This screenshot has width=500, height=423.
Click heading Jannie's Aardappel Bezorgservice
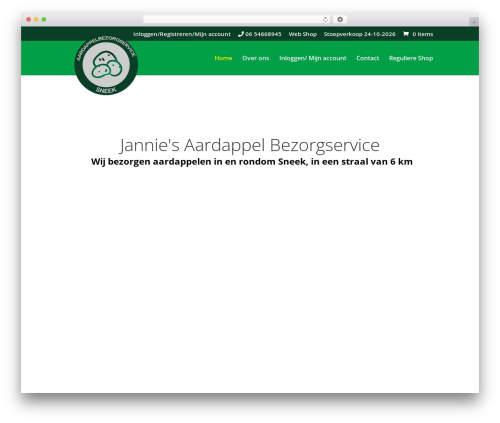coord(249,145)
